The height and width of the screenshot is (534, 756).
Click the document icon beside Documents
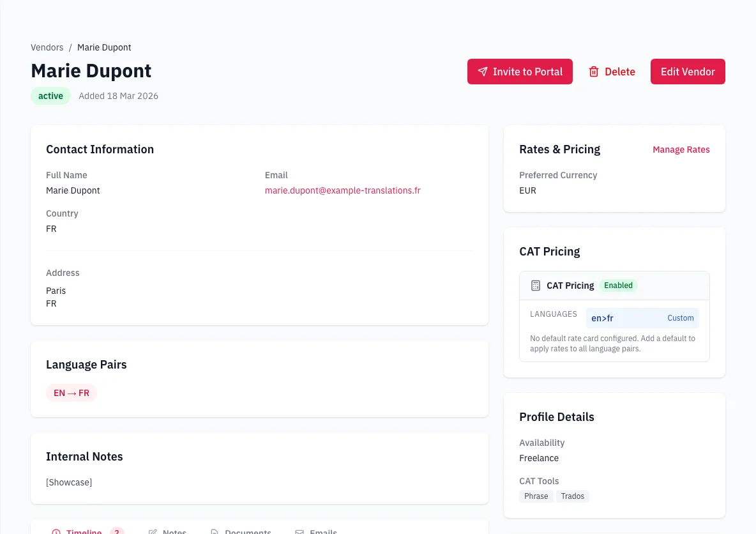pos(214,531)
